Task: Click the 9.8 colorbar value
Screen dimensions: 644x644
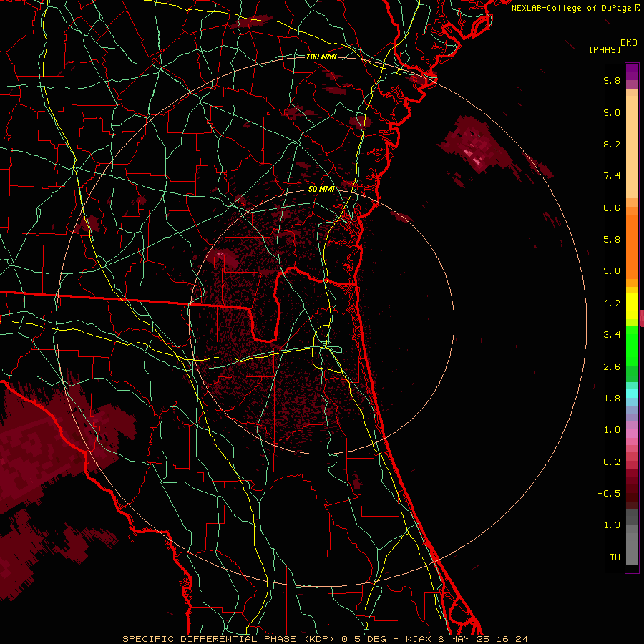Action: coord(612,80)
